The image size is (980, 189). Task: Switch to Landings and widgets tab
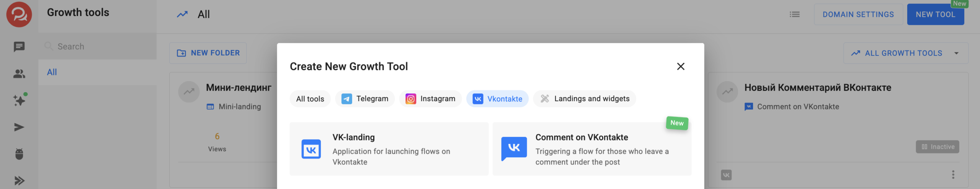pos(584,99)
